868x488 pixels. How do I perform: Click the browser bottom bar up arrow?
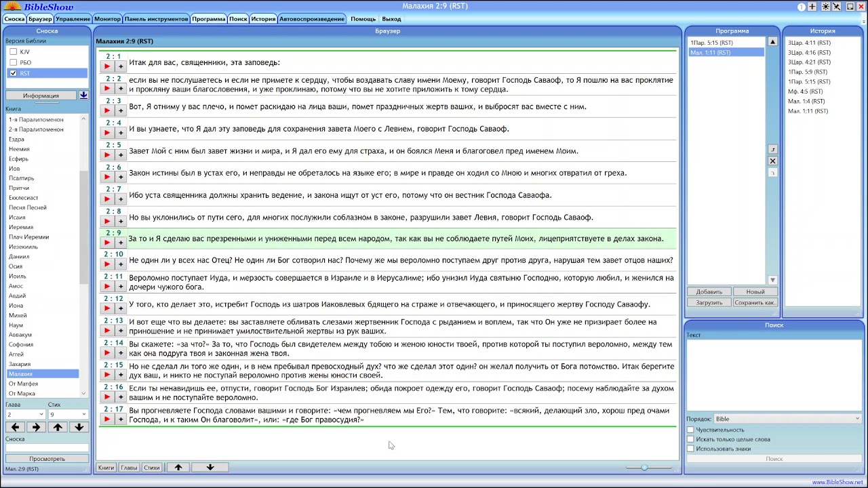pos(178,467)
